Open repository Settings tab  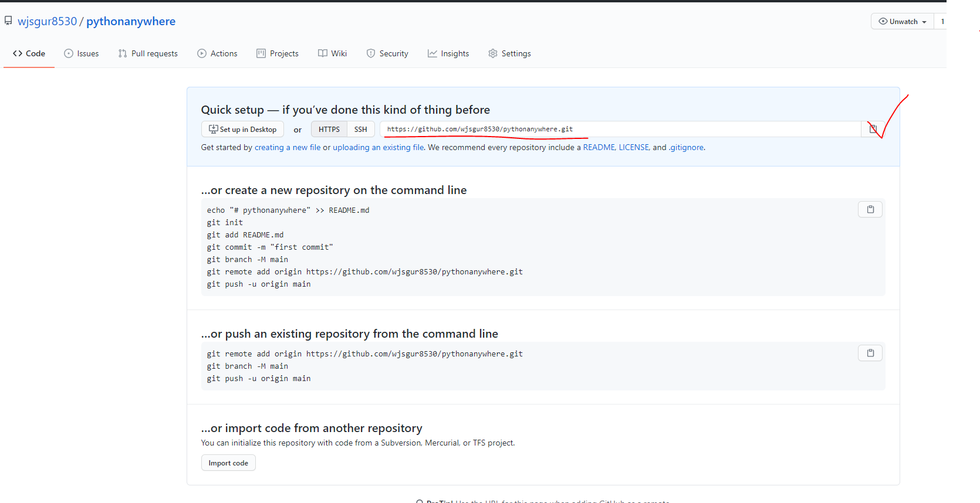pyautogui.click(x=509, y=53)
